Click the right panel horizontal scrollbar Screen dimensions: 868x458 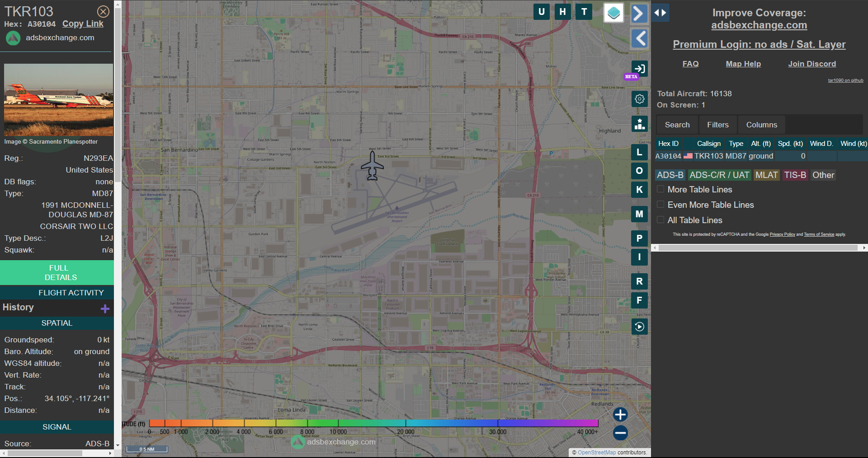pyautogui.click(x=758, y=248)
